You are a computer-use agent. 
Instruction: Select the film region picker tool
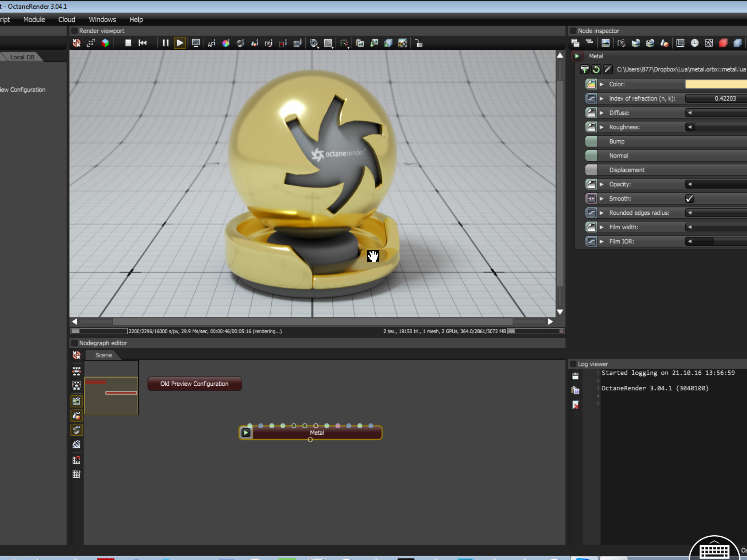pos(298,43)
